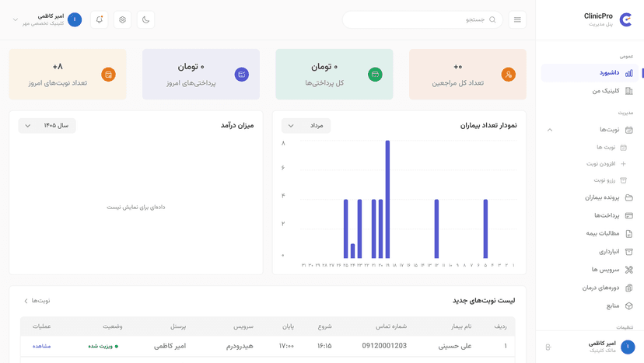Click the ویزیت شده status badge
Image resolution: width=644 pixels, height=363 pixels.
[x=103, y=346]
